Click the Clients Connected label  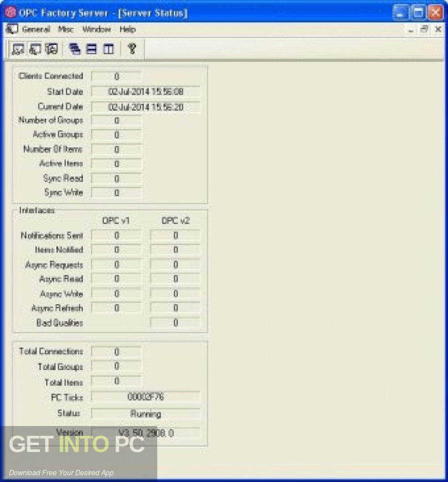[x=51, y=76]
